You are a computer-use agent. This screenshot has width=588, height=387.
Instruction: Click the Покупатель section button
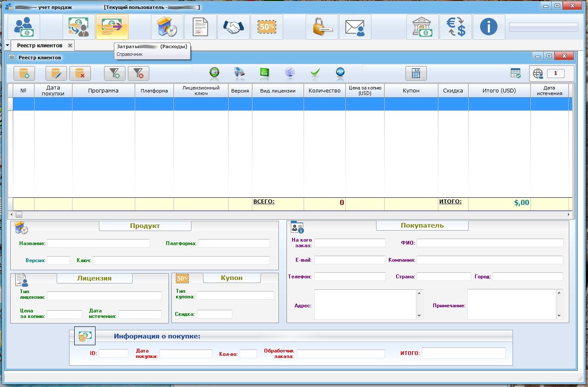pos(422,225)
